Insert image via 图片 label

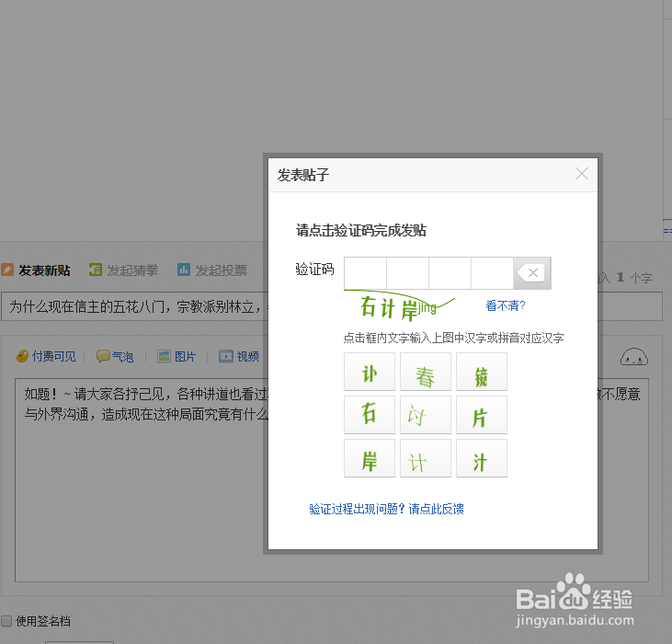[x=185, y=356]
